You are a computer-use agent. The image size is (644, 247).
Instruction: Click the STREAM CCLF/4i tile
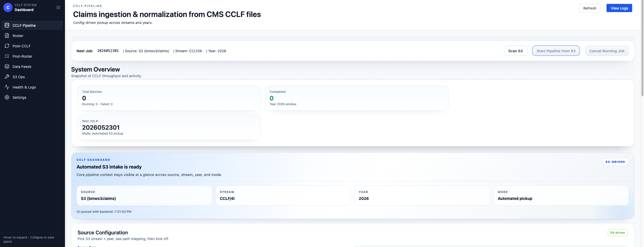click(283, 196)
